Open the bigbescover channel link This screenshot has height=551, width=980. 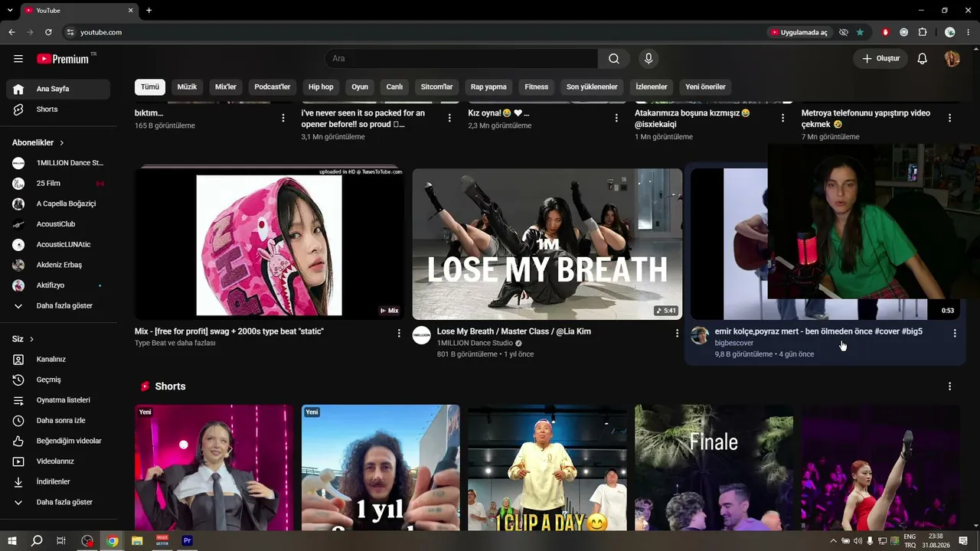click(x=734, y=343)
